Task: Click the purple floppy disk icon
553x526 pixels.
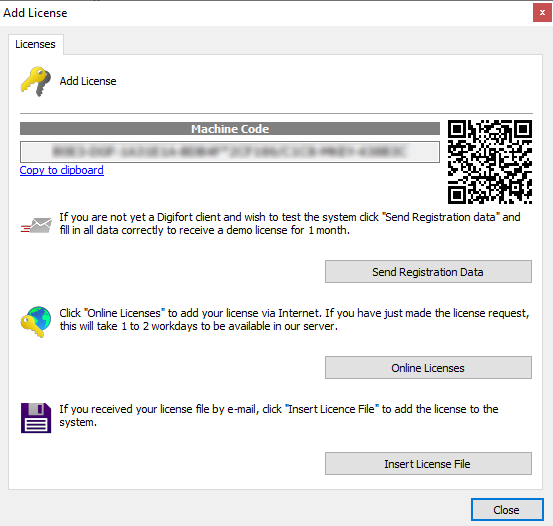Action: point(36,418)
